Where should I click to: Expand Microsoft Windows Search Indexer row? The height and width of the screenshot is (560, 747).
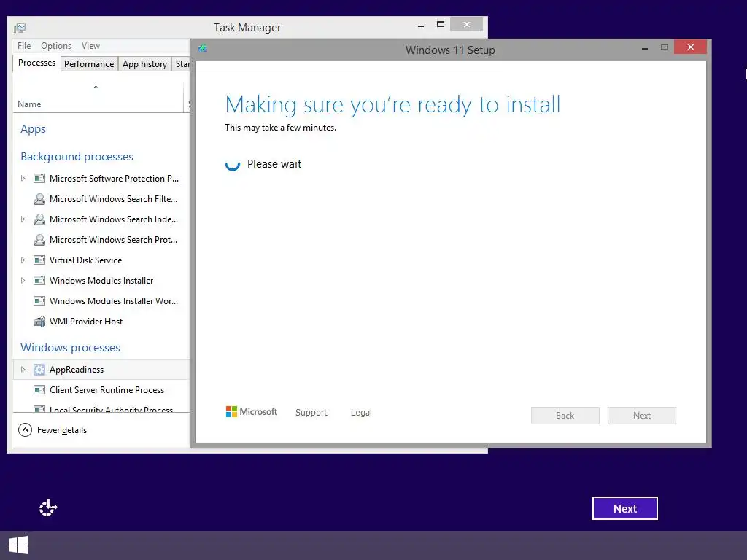(23, 219)
